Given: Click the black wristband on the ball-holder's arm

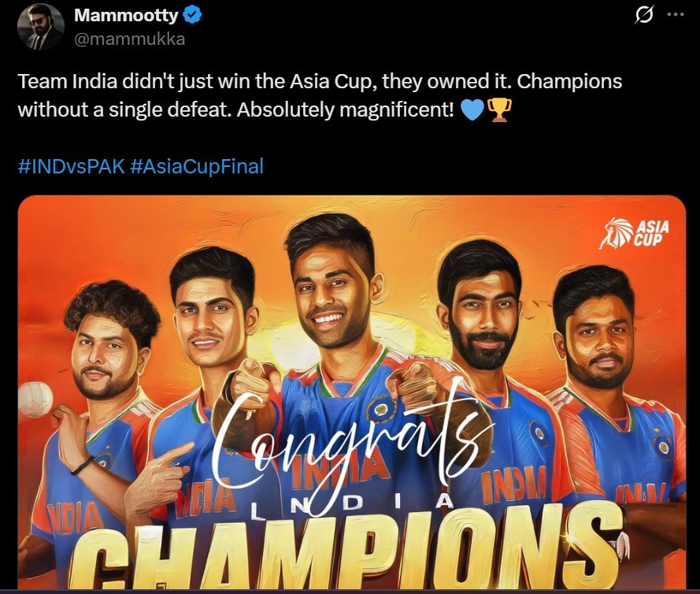Looking at the screenshot, I should pos(83,466).
